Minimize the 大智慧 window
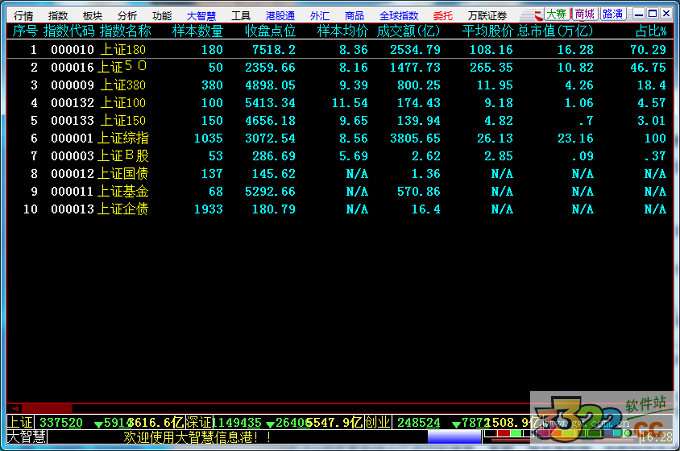 [x=638, y=14]
